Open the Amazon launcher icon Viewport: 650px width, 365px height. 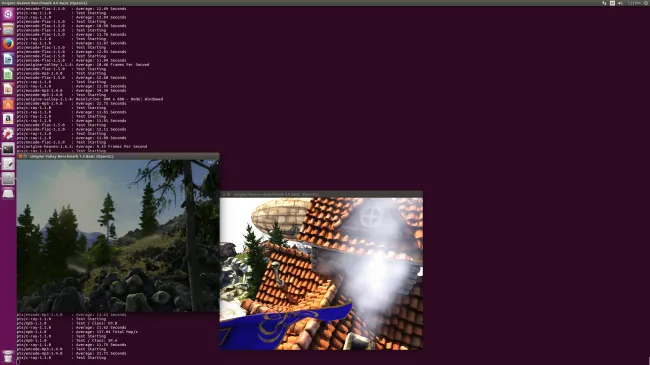coord(8,119)
